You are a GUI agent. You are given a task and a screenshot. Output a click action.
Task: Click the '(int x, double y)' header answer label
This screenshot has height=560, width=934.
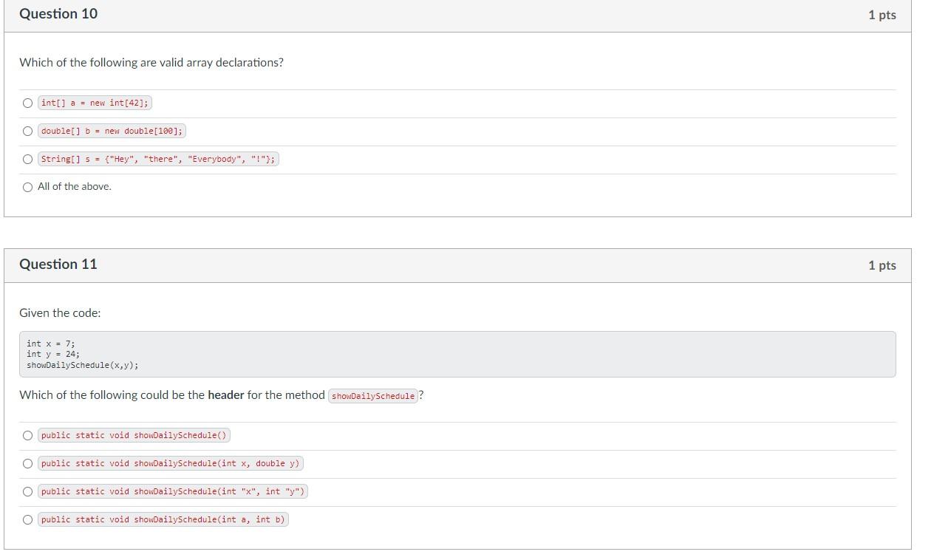click(x=170, y=463)
